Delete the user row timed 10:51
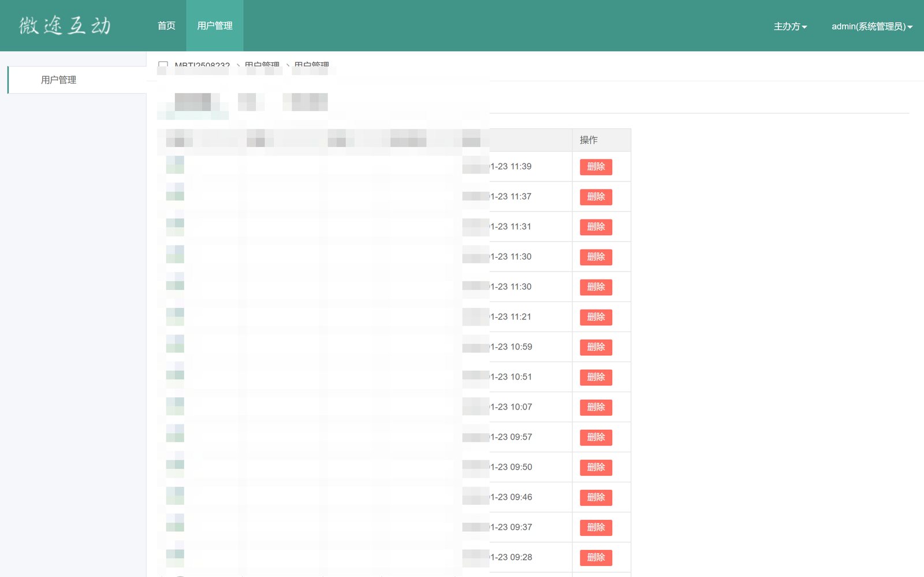The height and width of the screenshot is (577, 924). [596, 377]
